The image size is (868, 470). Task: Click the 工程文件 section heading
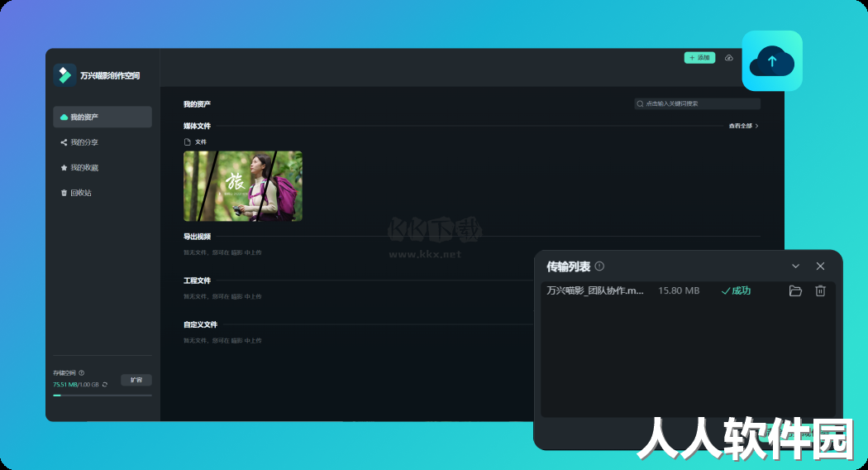pos(197,281)
